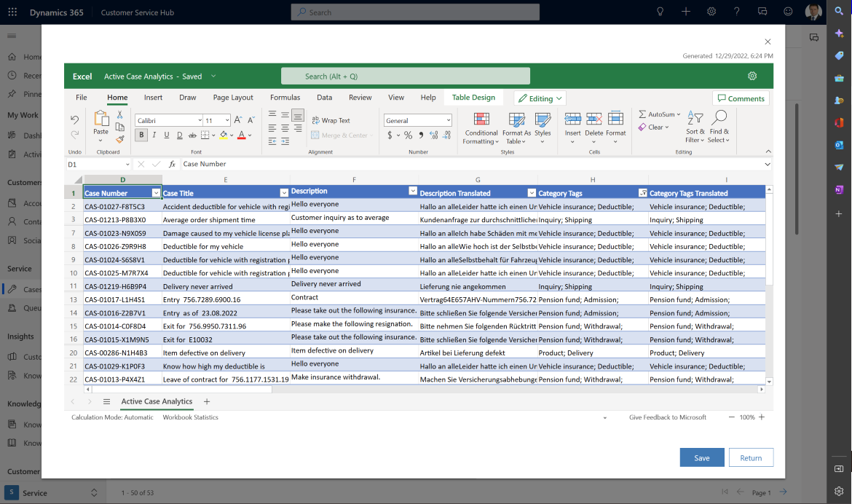Expand the formula bar chevron
Screen dimensions: 852x504
coord(768,164)
